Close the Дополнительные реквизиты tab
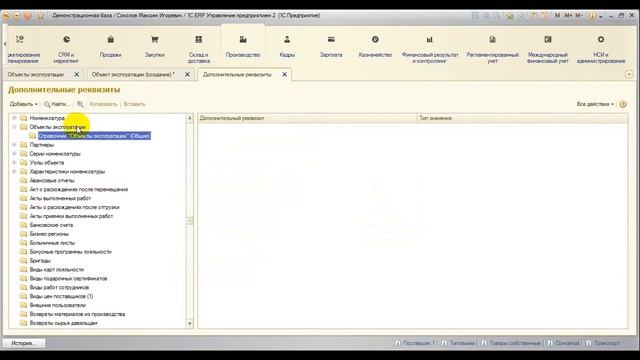 click(x=284, y=74)
